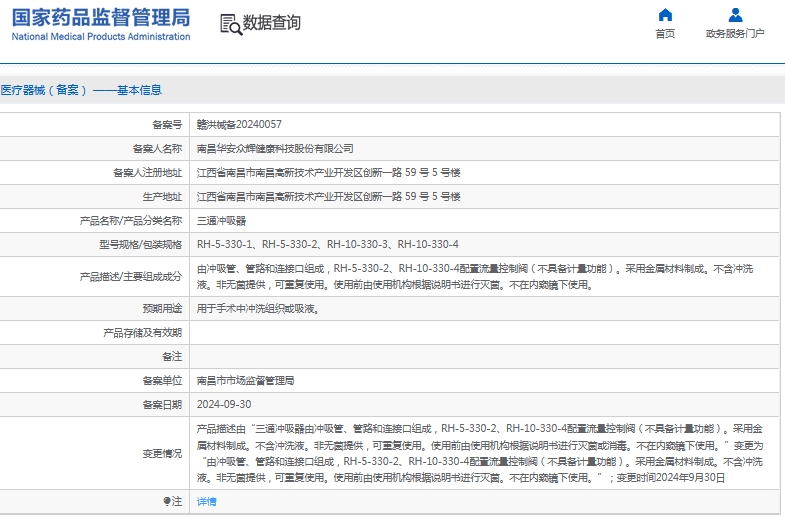Click the 产品描述/主要组成成分 label
The image size is (785, 518).
[x=131, y=277]
